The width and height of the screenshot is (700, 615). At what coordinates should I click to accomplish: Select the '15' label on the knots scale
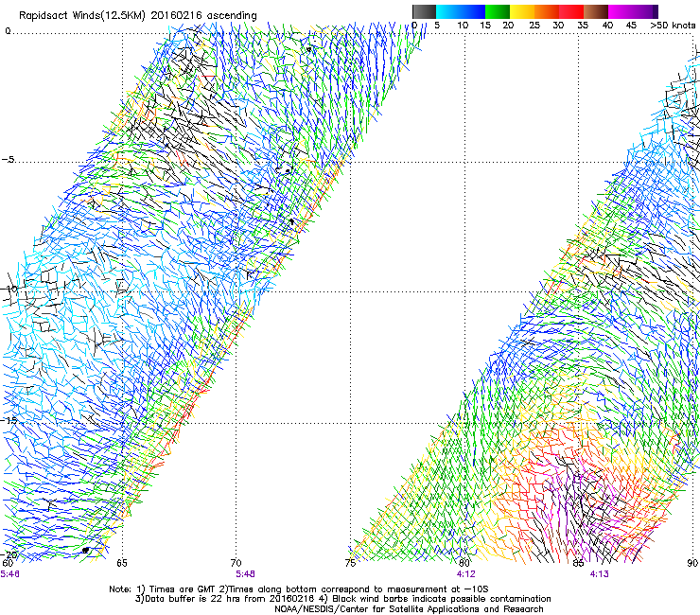click(x=485, y=26)
